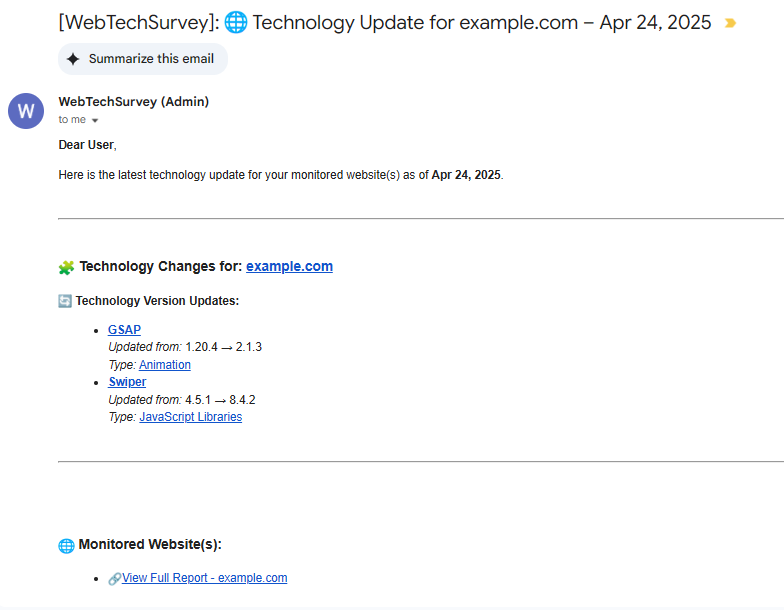This screenshot has height=610, width=784.
Task: Click the sparkle icon in the Summarize button
Action: coord(73,59)
